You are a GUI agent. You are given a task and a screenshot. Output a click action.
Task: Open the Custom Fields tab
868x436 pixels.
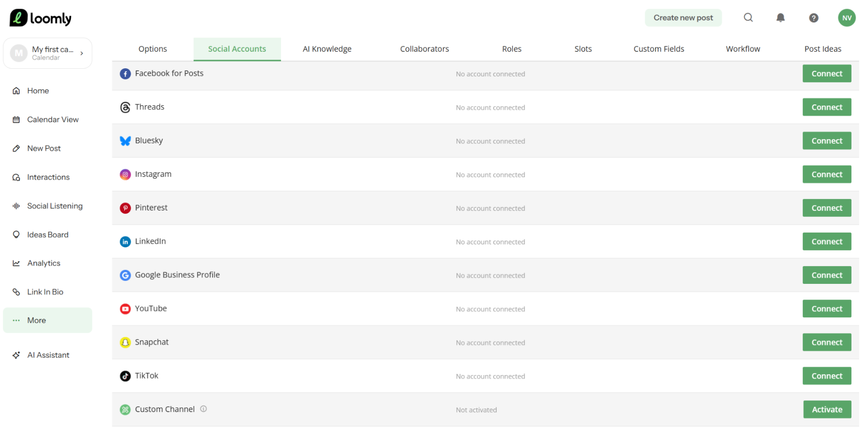point(658,49)
